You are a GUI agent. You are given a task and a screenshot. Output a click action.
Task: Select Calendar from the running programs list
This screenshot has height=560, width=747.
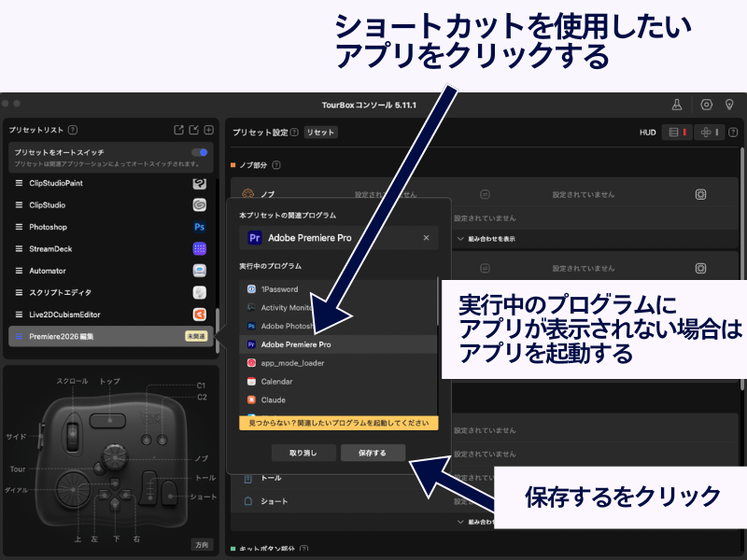click(x=276, y=382)
